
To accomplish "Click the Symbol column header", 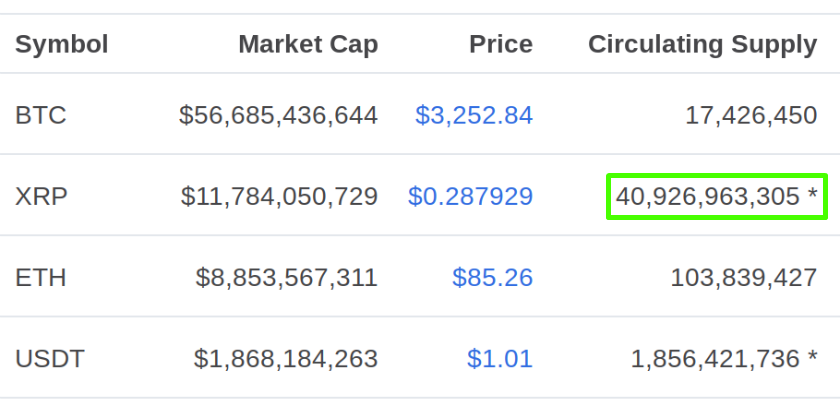I will click(x=62, y=44).
